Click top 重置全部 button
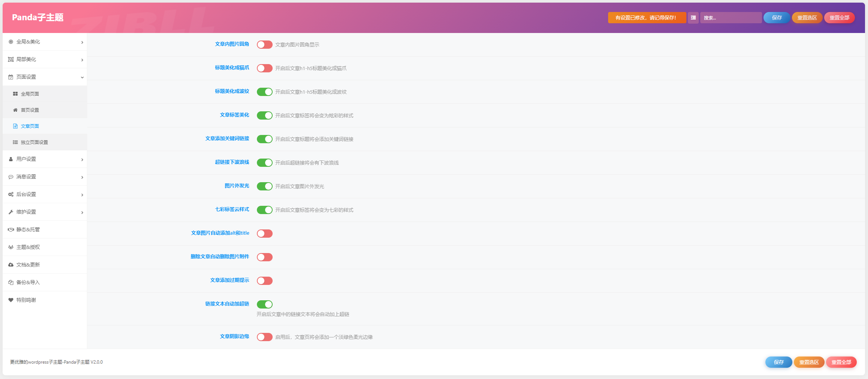Screen dimensions: 868x379 pyautogui.click(x=839, y=18)
